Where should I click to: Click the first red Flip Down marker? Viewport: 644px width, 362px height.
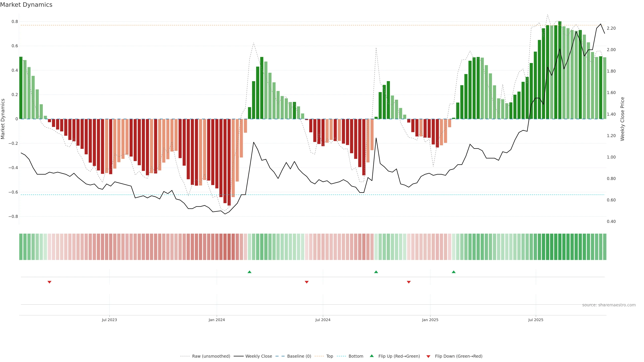[49, 282]
